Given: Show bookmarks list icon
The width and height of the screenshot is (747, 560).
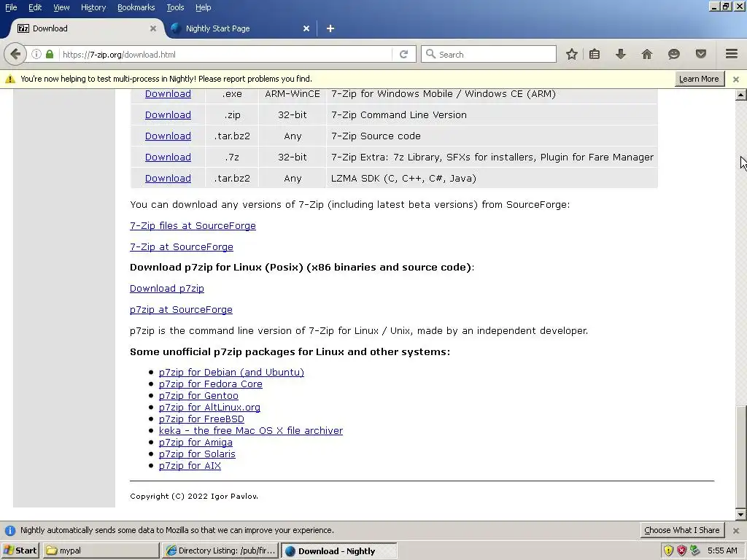Looking at the screenshot, I should coord(595,54).
